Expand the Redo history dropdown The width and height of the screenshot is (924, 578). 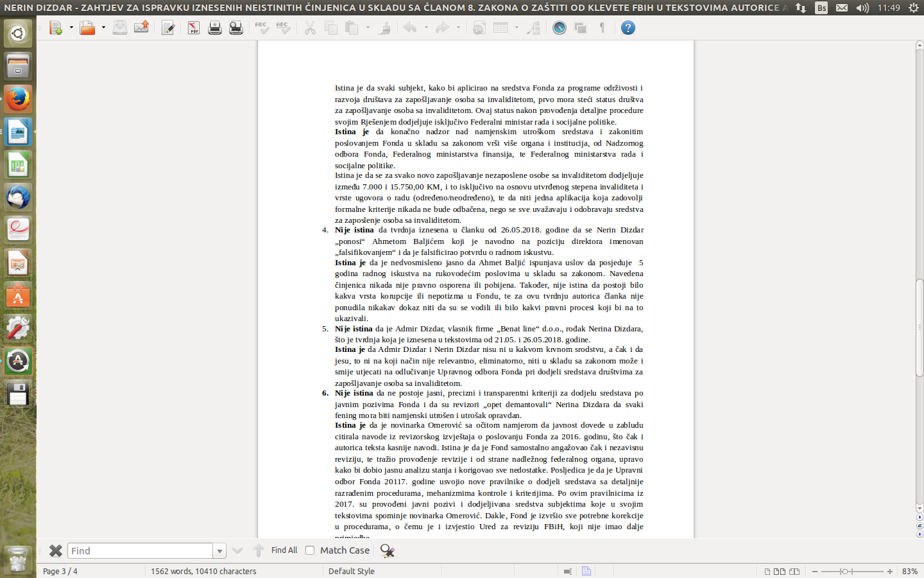point(458,28)
